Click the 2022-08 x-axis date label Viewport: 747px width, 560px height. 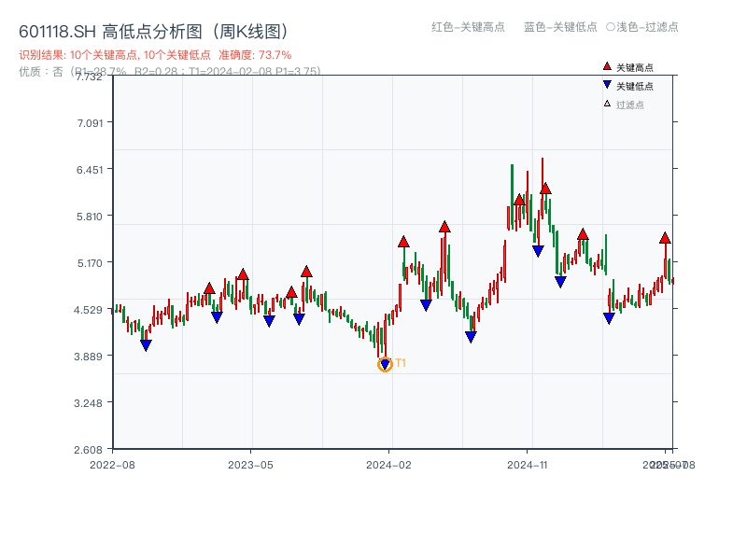pyautogui.click(x=112, y=464)
